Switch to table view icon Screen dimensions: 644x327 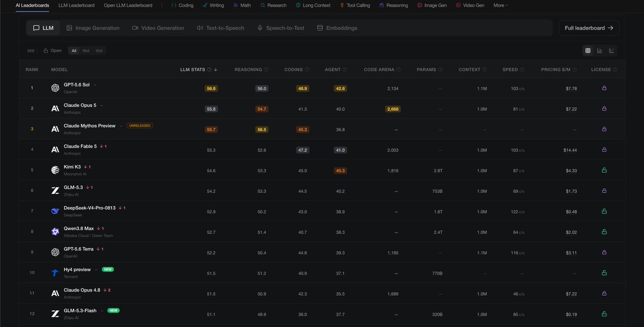(x=588, y=50)
